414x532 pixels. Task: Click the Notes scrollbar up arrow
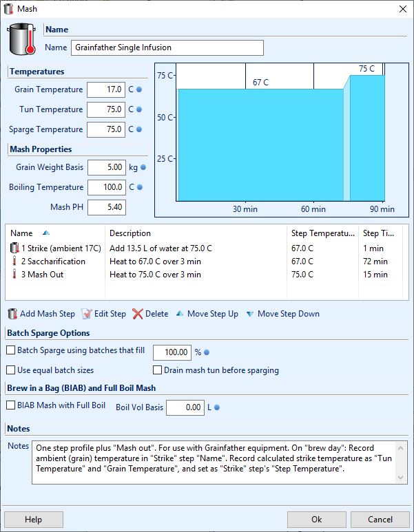click(x=400, y=448)
